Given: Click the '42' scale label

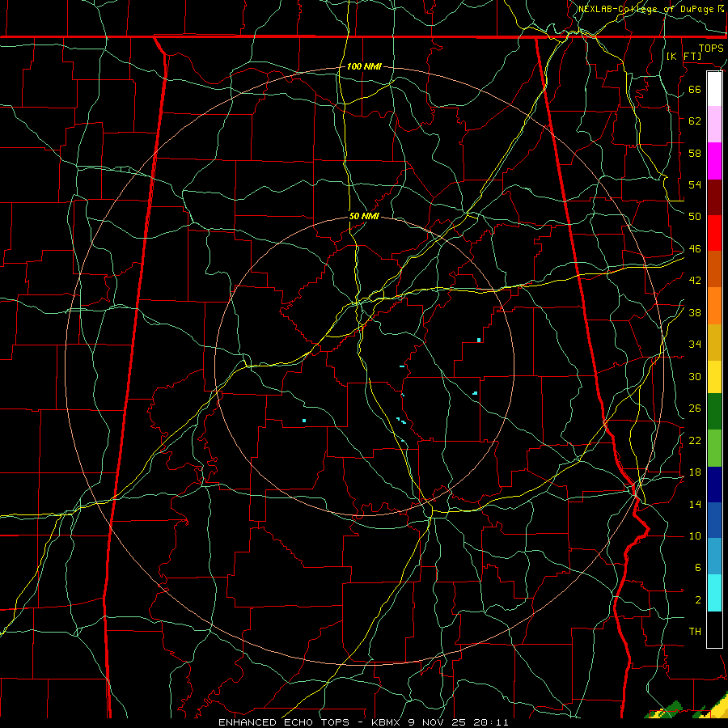Looking at the screenshot, I should tap(695, 281).
